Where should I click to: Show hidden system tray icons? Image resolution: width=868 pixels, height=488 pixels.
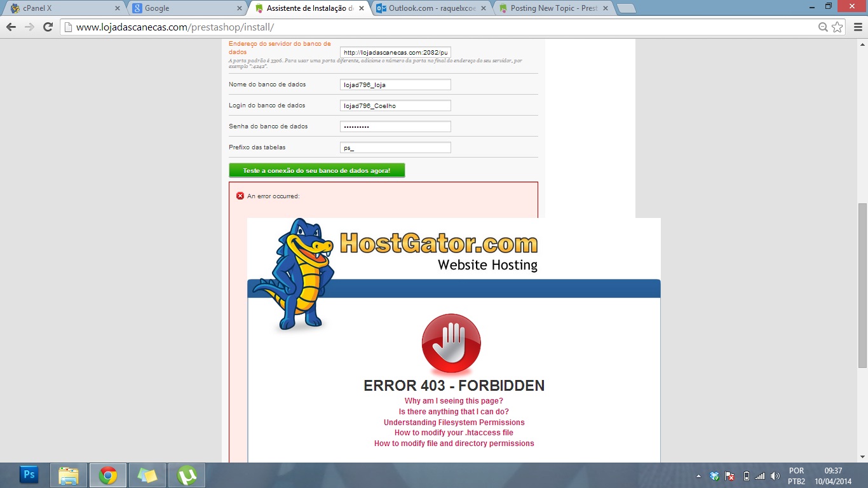(x=698, y=476)
